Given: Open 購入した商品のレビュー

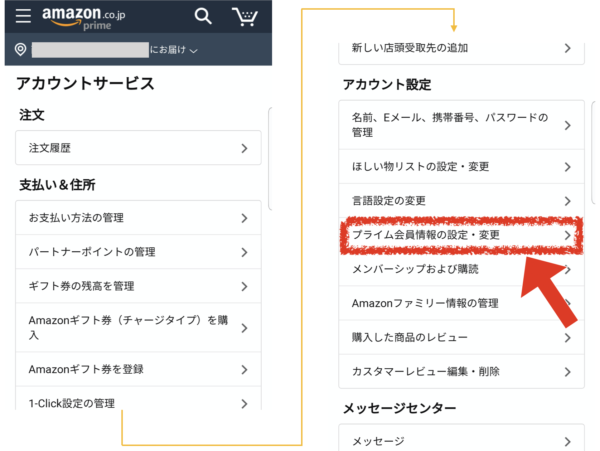Looking at the screenshot, I should point(461,337).
